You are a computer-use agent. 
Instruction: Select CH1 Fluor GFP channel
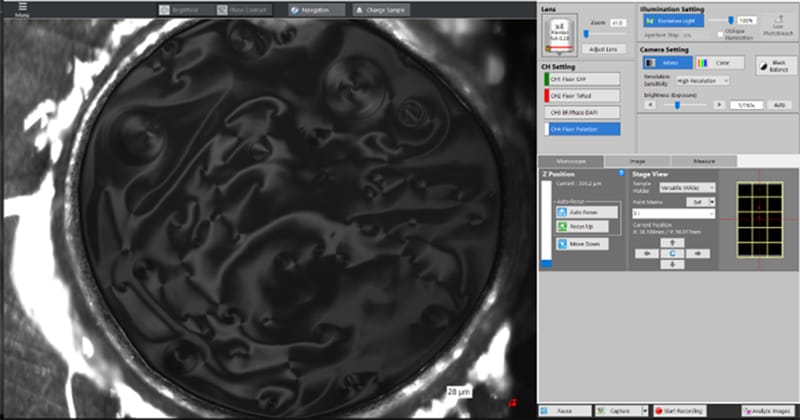581,78
